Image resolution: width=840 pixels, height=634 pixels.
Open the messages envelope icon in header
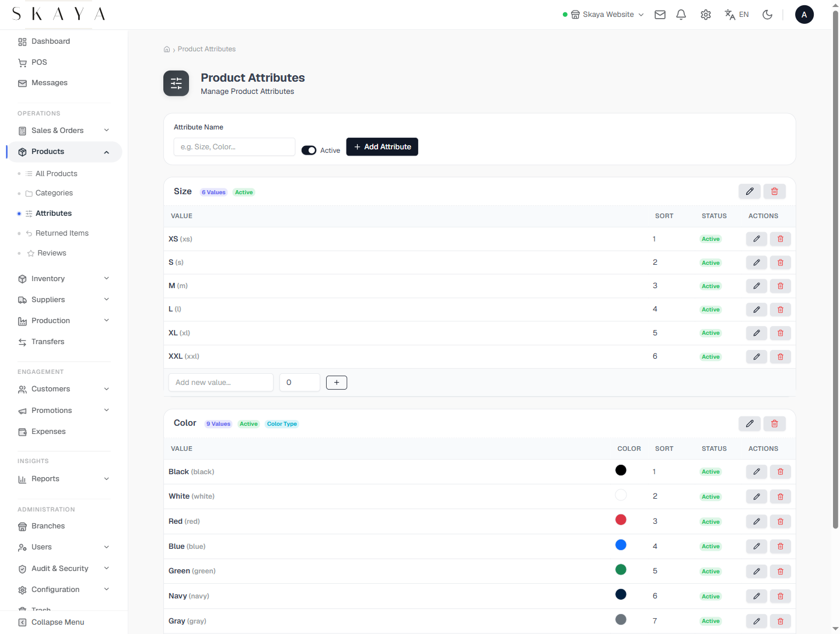[x=660, y=15]
